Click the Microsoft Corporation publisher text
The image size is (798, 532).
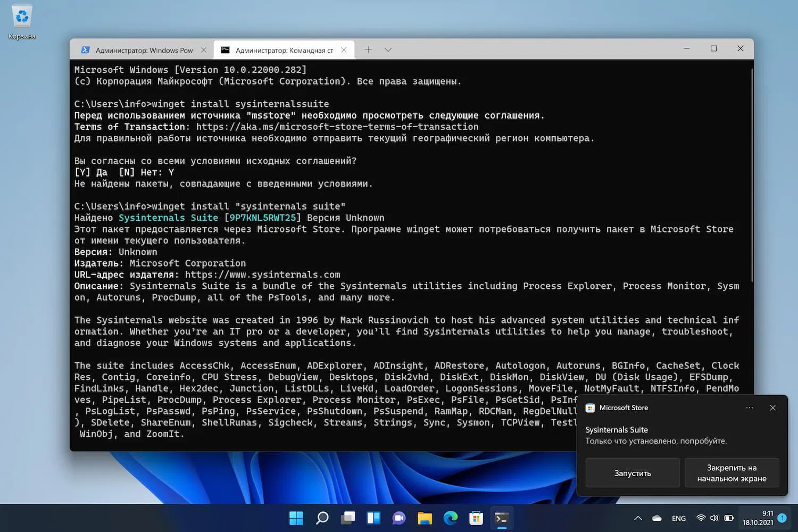[x=188, y=263]
